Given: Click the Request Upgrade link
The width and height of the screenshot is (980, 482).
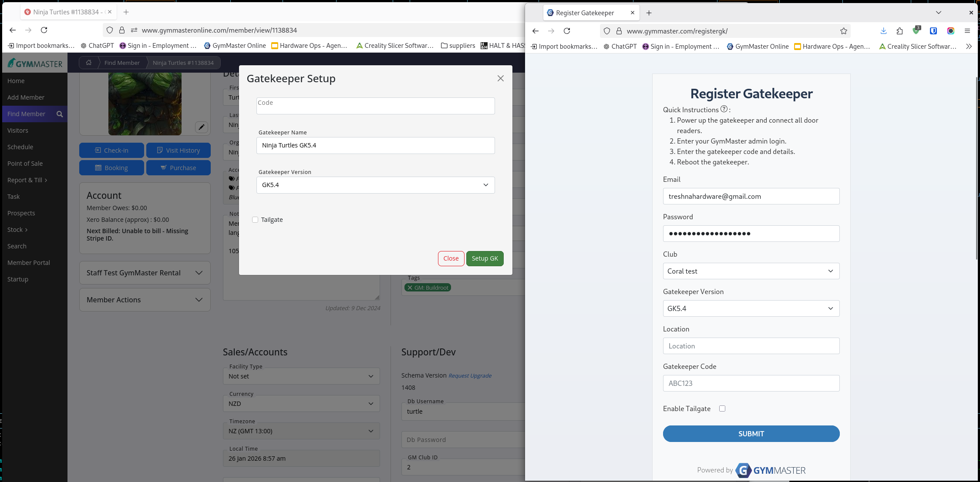Looking at the screenshot, I should click(x=470, y=375).
